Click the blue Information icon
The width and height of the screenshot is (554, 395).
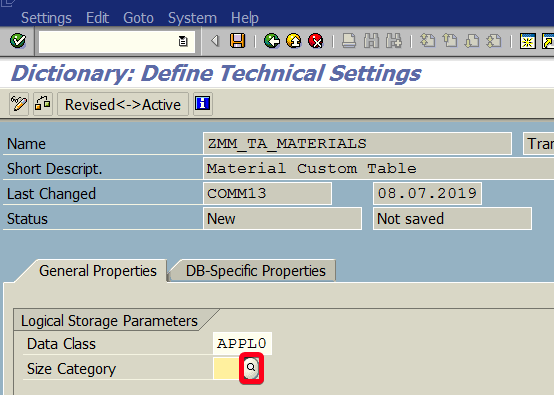click(203, 104)
